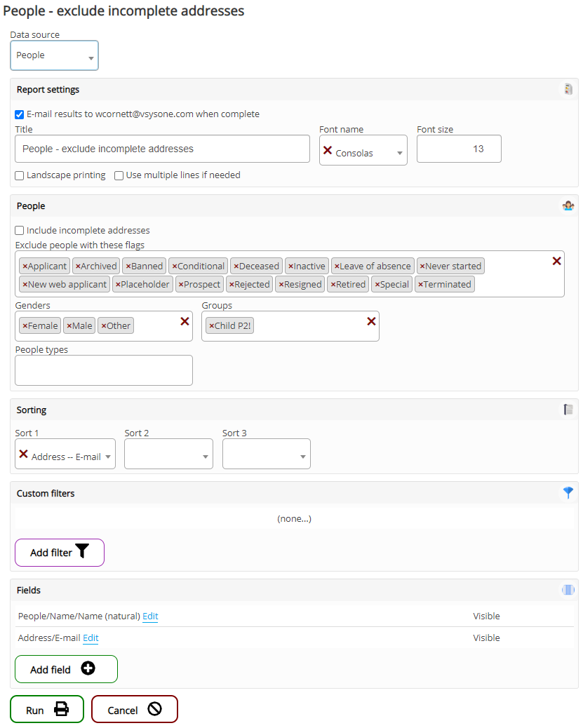Screen dimensions: 583x728
Task: Clear all excluded flags with red X
Action: click(556, 261)
